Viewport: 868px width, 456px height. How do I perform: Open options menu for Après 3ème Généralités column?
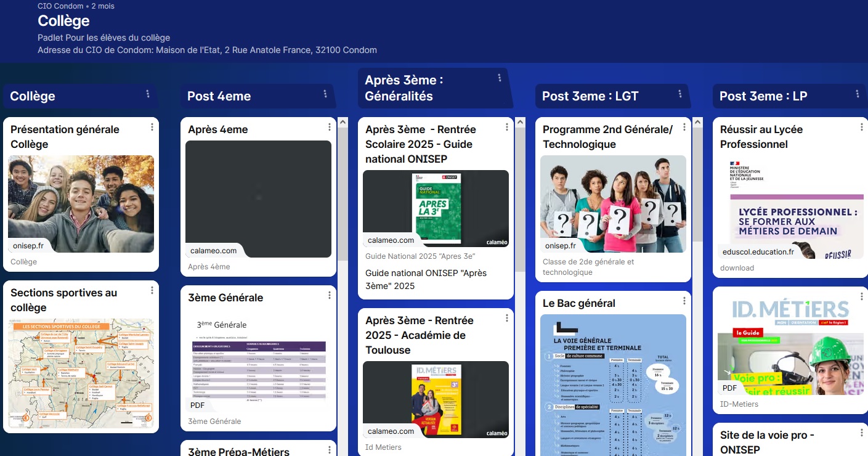[x=500, y=78]
